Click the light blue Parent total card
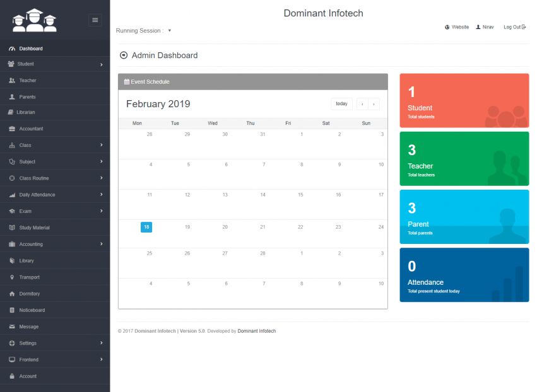Image resolution: width=537 pixels, height=392 pixels. click(x=464, y=217)
